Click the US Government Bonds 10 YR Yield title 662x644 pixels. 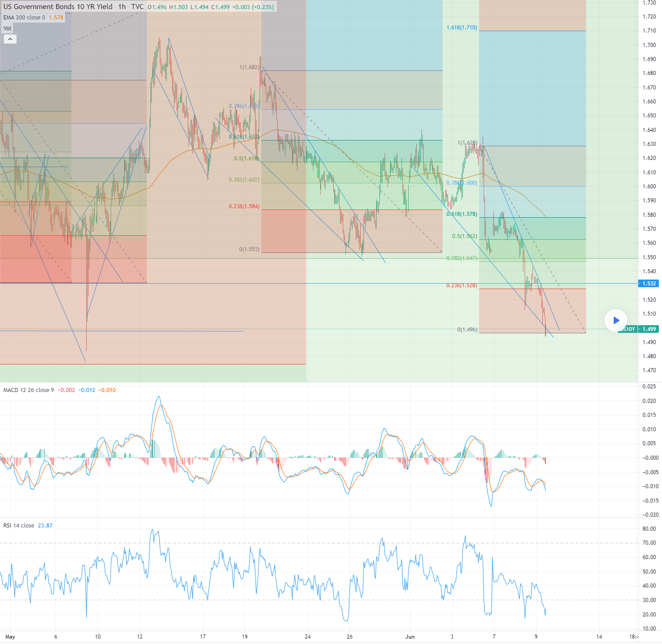click(58, 7)
